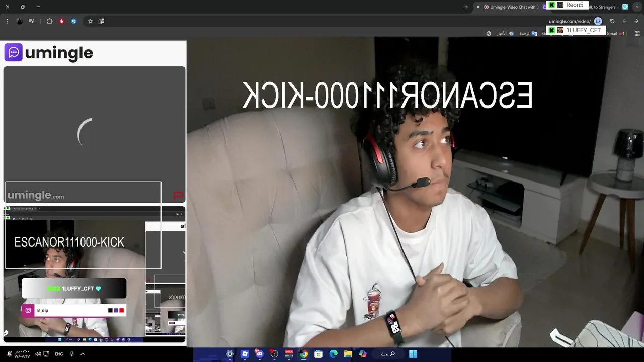Click the umingle logo
Viewport: 644px width, 362px height.
point(49,52)
